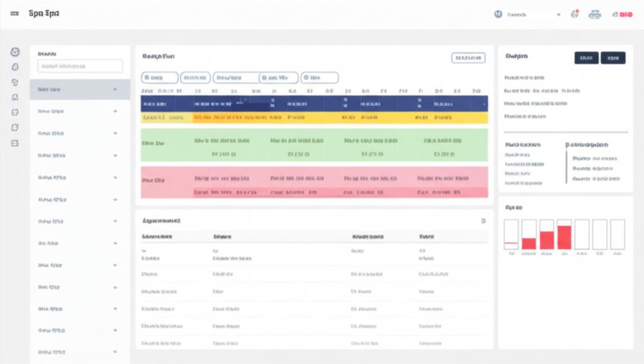
Task: Toggle the last filter pill above the schedule
Action: tap(319, 78)
